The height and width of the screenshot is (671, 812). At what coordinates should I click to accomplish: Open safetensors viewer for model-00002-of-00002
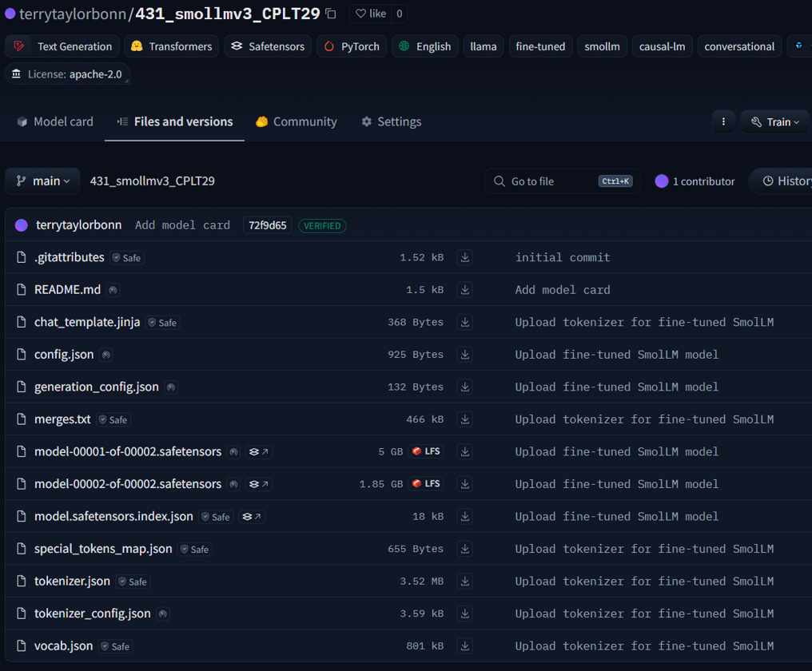pos(258,484)
